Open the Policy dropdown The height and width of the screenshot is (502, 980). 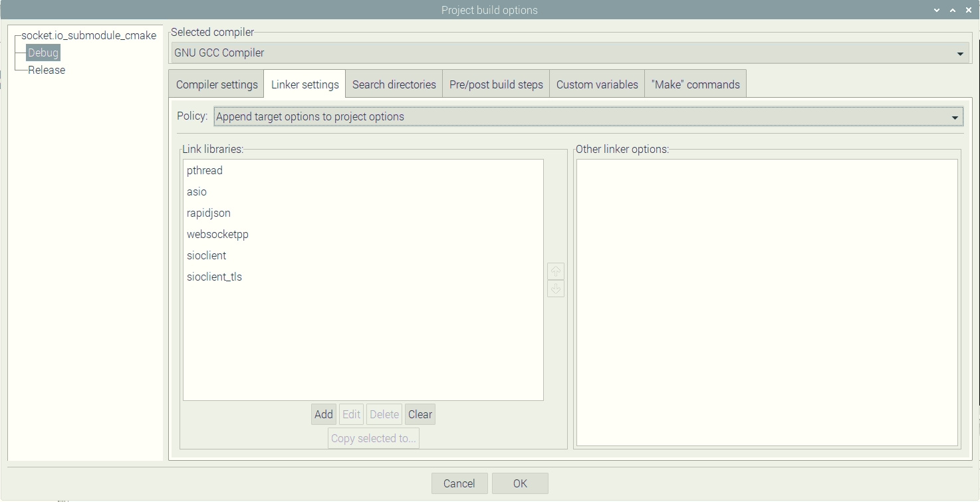coord(588,116)
